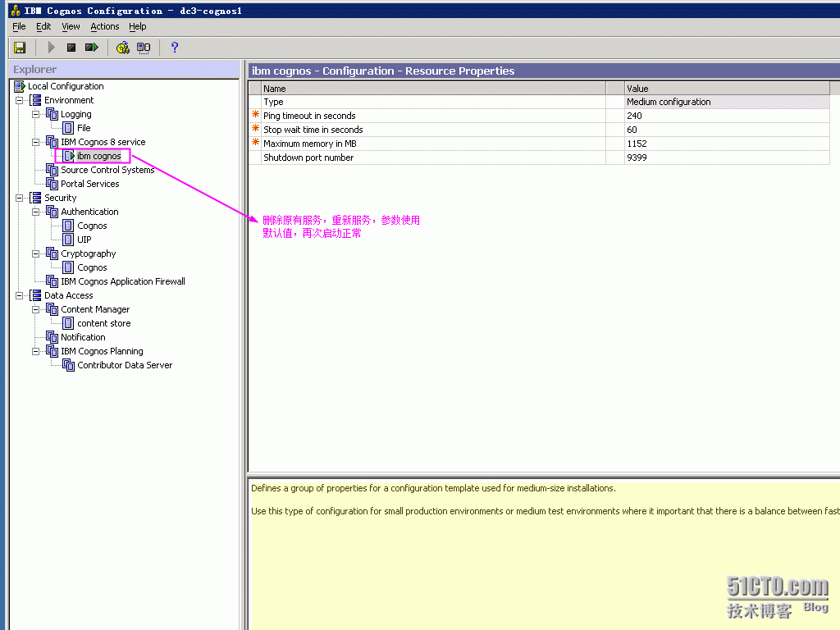840x630 pixels.
Task: Click the toolbar icon next to Help
Action: tap(144, 48)
